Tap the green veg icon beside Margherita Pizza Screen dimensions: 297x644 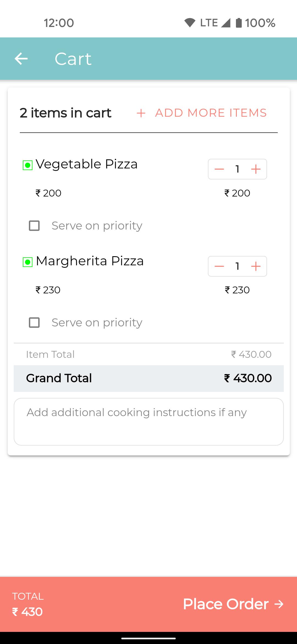coord(28,262)
